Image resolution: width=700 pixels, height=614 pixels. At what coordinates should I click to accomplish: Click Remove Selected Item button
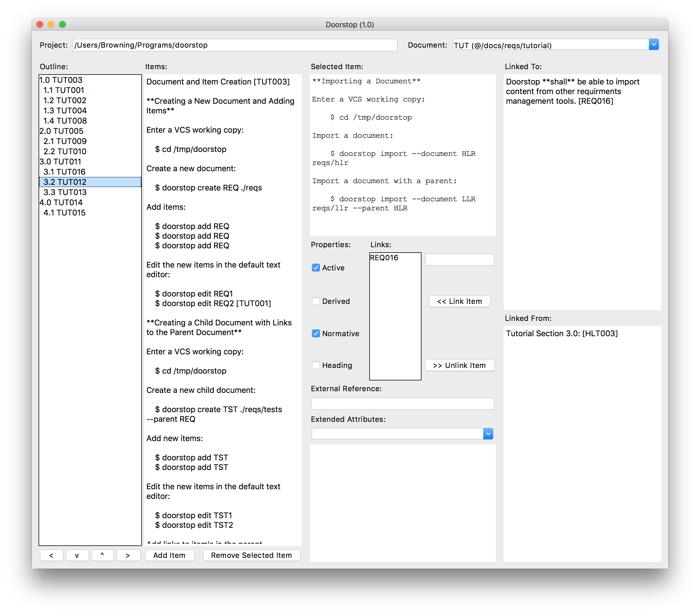251,555
